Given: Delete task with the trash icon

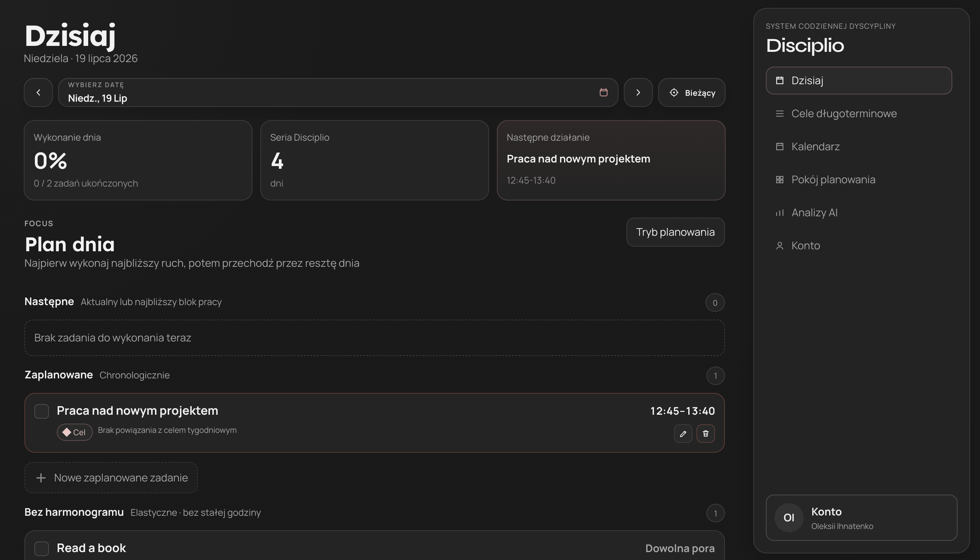Looking at the screenshot, I should [x=706, y=434].
